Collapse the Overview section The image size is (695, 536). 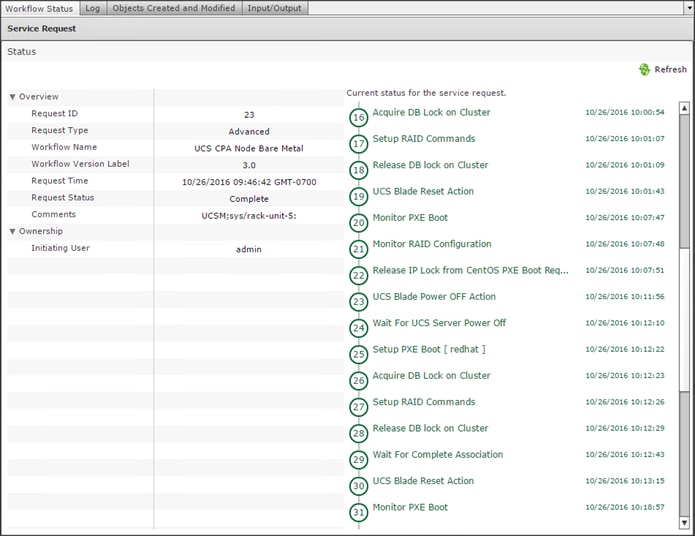click(12, 97)
